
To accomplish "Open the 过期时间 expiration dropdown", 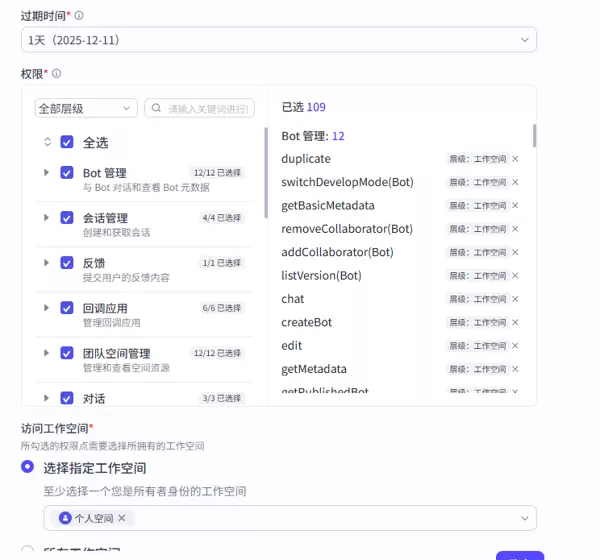I will tap(278, 39).
